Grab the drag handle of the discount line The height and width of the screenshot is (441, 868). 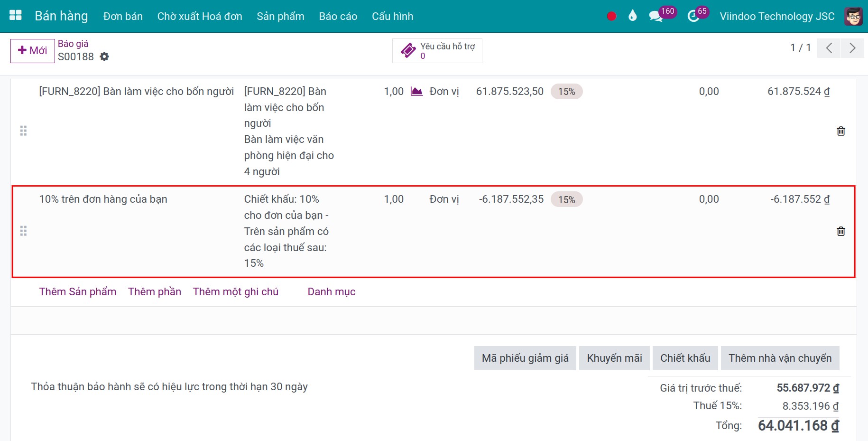tap(23, 231)
